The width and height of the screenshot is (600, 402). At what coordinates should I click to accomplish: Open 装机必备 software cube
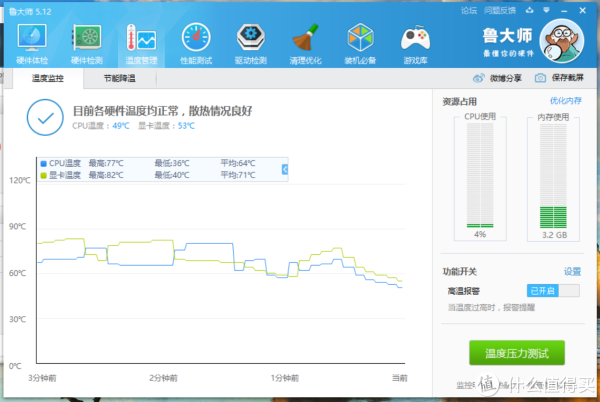pos(360,43)
